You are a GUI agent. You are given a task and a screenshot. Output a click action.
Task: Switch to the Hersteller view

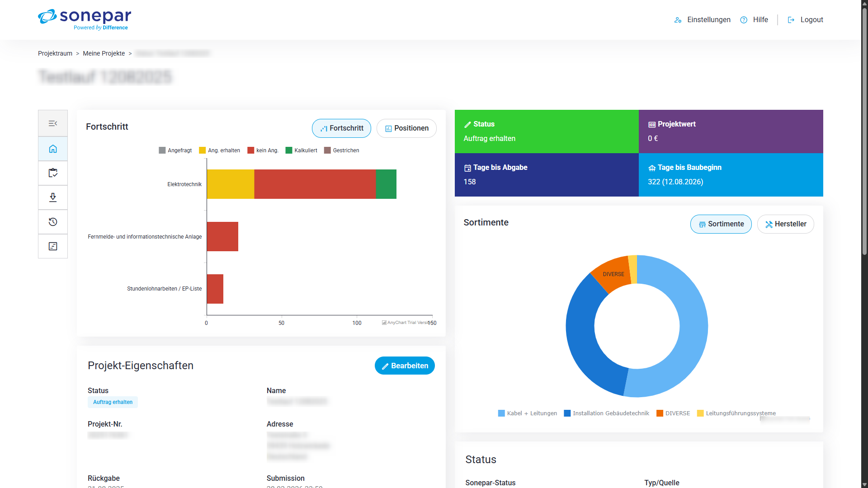coord(785,224)
